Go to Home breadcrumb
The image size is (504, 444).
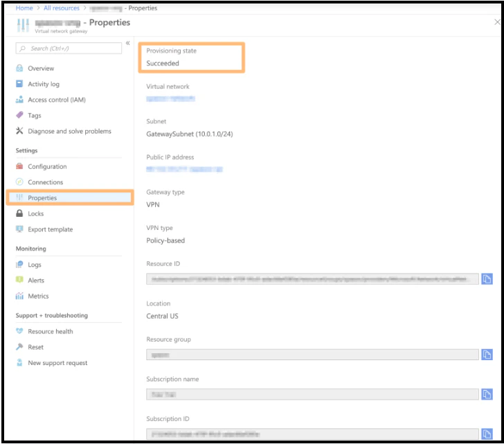coord(24,8)
